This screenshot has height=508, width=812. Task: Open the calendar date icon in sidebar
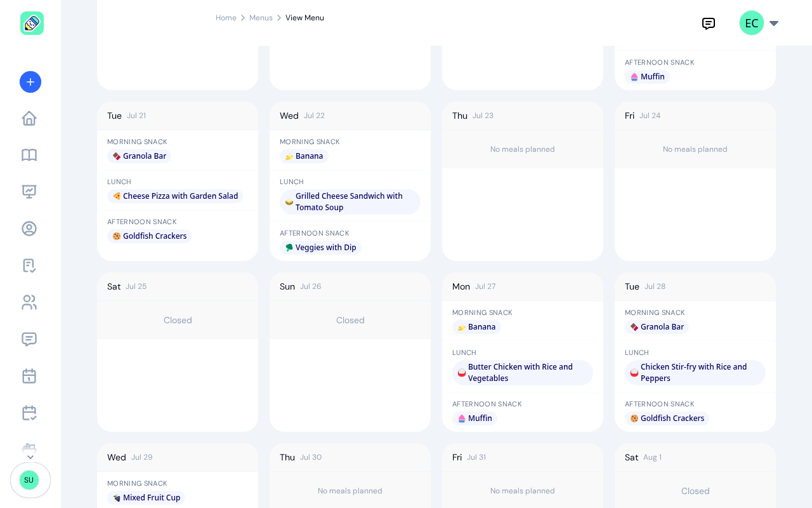tap(29, 376)
